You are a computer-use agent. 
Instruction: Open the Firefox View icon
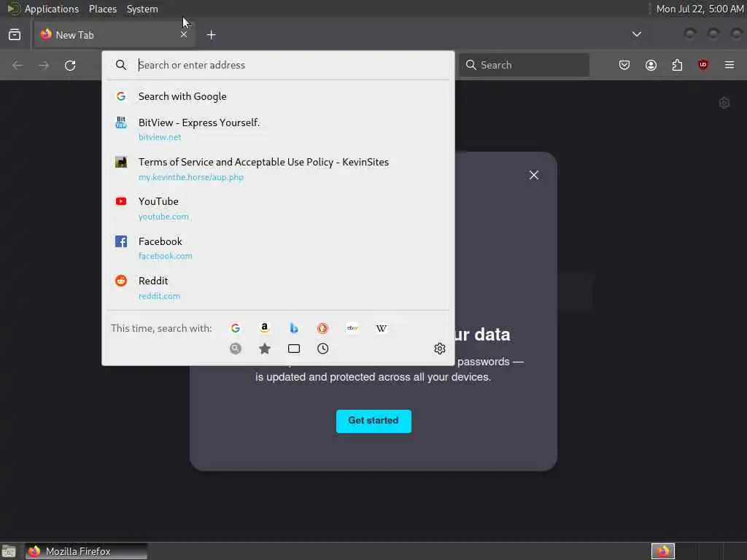pyautogui.click(x=15, y=35)
